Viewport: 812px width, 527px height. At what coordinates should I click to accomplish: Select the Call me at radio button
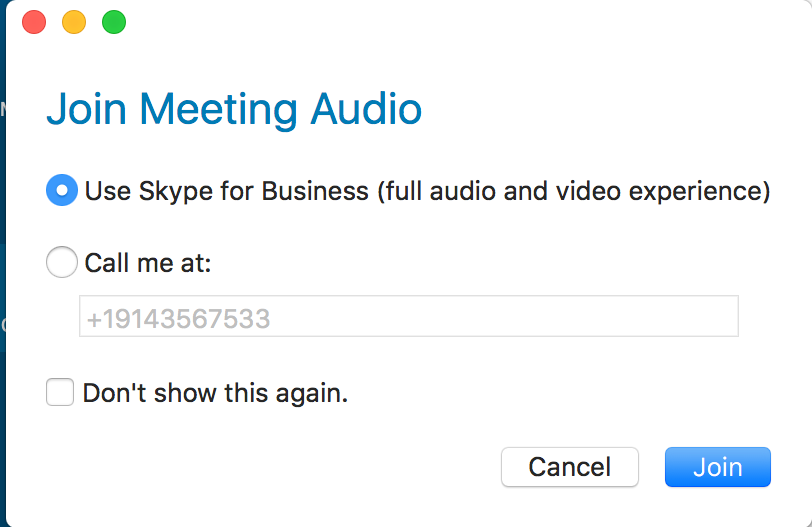point(62,263)
